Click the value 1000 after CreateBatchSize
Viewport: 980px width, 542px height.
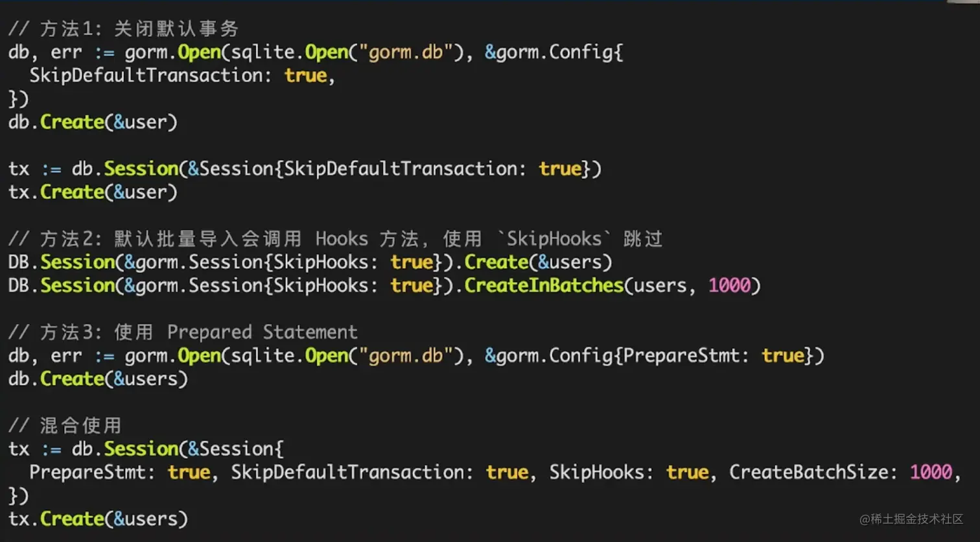931,472
